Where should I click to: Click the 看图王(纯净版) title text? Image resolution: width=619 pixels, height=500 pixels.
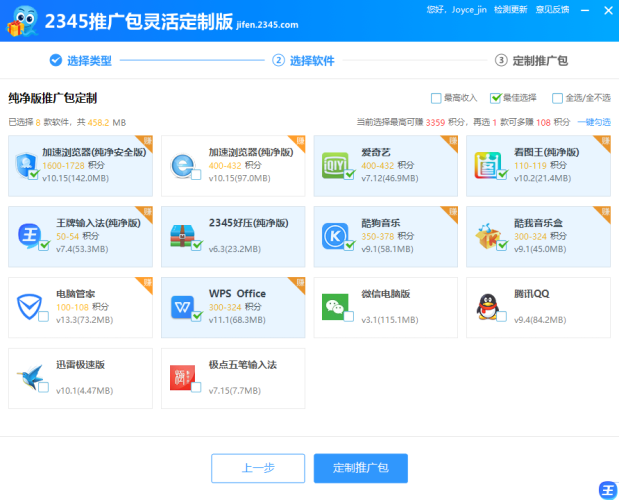click(546, 152)
